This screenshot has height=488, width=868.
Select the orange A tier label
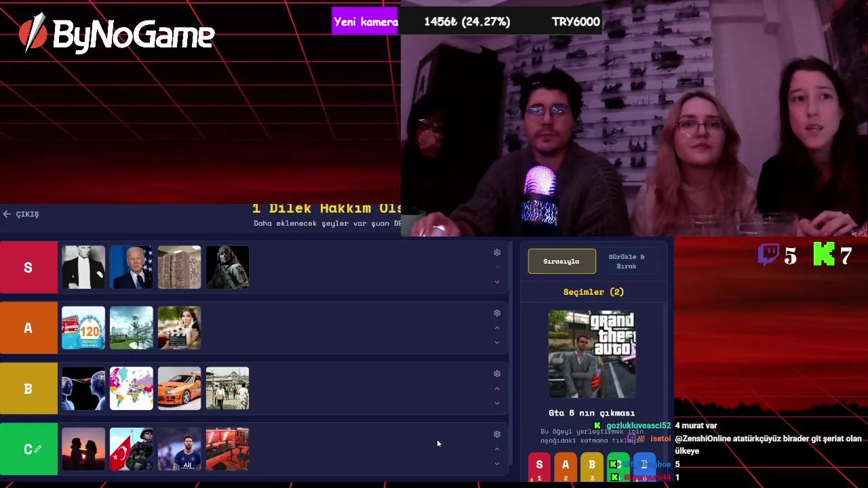pyautogui.click(x=28, y=328)
